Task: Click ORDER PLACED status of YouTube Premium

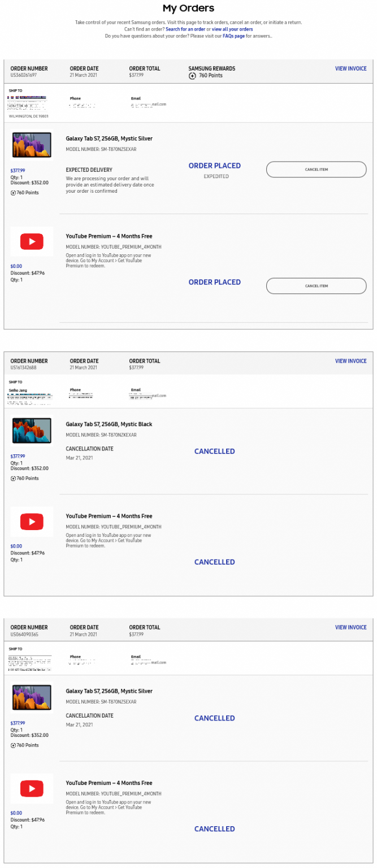Action: tap(215, 282)
